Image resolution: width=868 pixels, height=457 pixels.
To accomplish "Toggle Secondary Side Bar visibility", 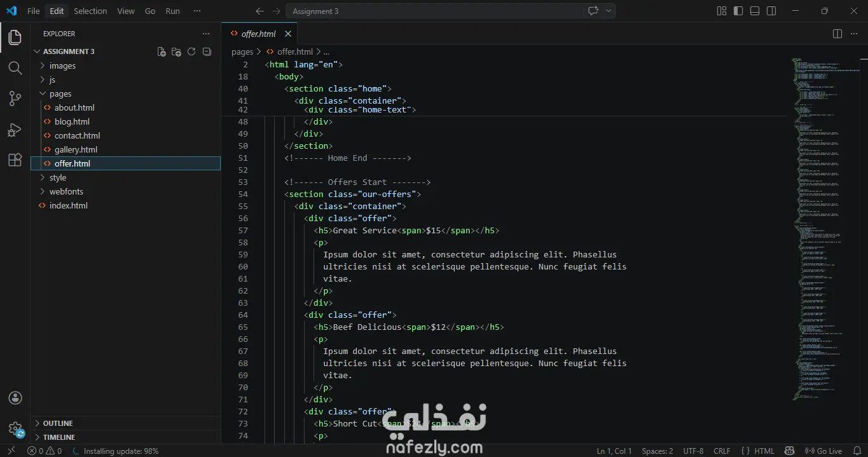I will (x=771, y=11).
